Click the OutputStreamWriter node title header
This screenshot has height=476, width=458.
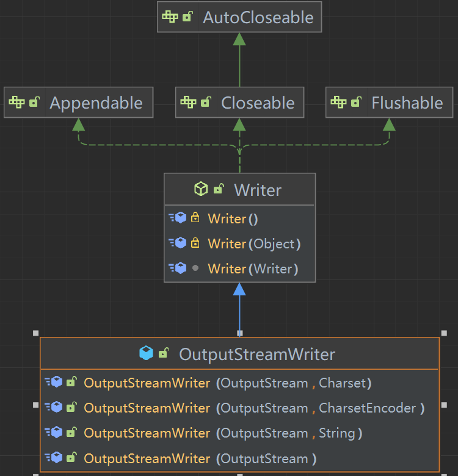coord(256,354)
